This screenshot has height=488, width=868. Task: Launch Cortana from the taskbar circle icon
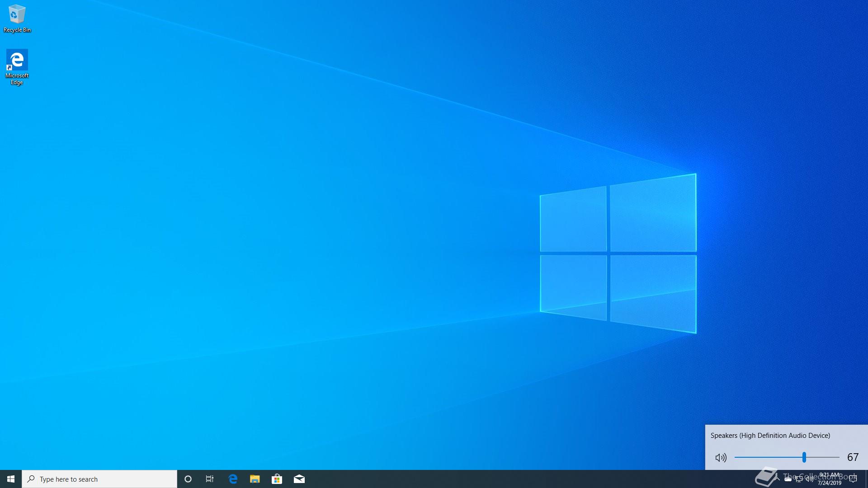[188, 479]
